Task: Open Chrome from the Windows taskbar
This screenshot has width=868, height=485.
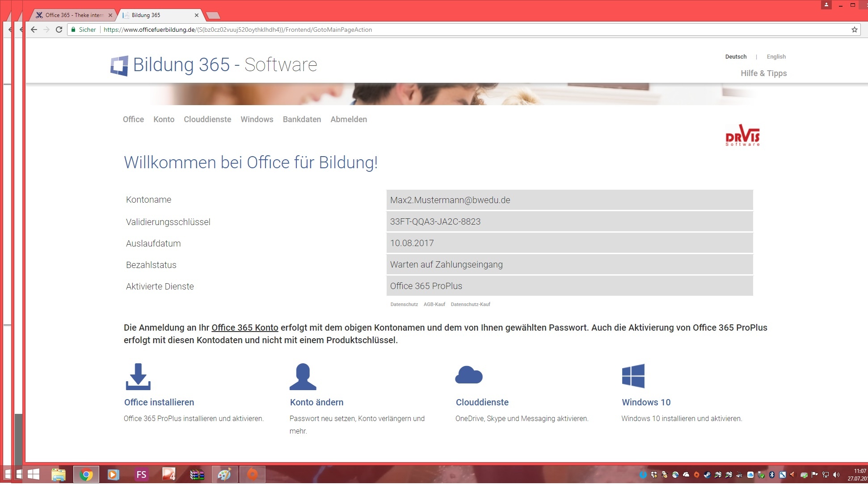Action: [86, 474]
